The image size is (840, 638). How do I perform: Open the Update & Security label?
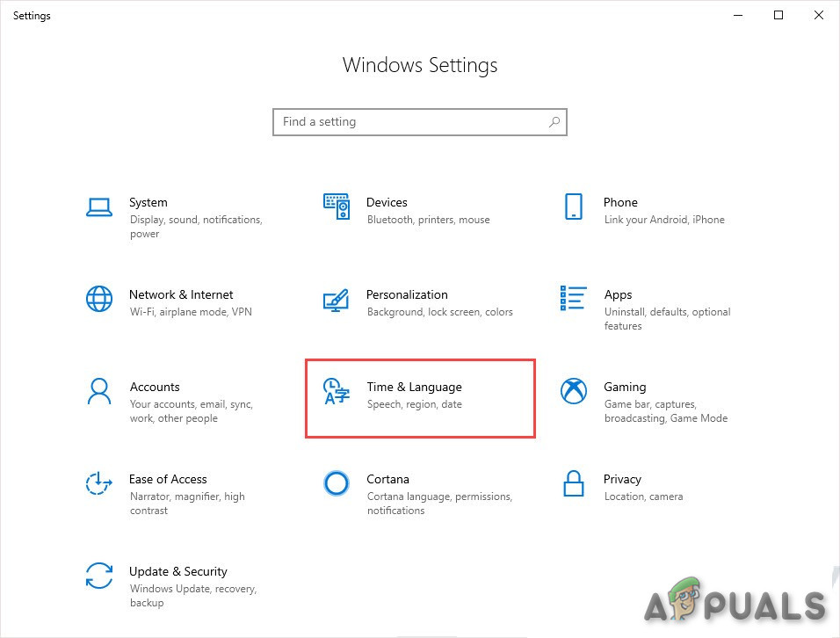[x=178, y=571]
